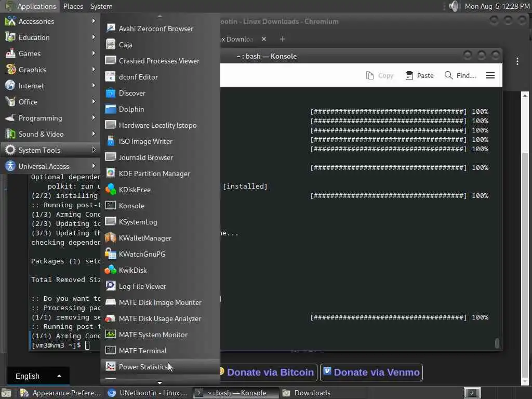Launch KwikDisk
532x399 pixels.
160,270
